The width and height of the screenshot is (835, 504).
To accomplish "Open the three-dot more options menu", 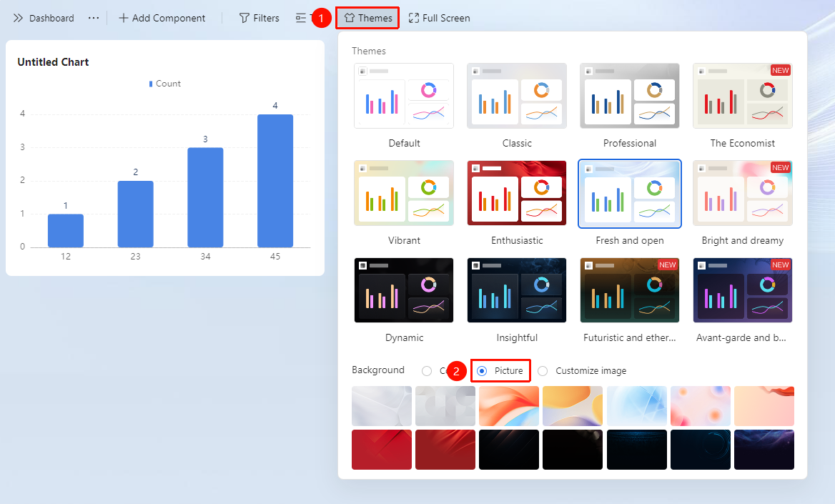I will point(94,18).
